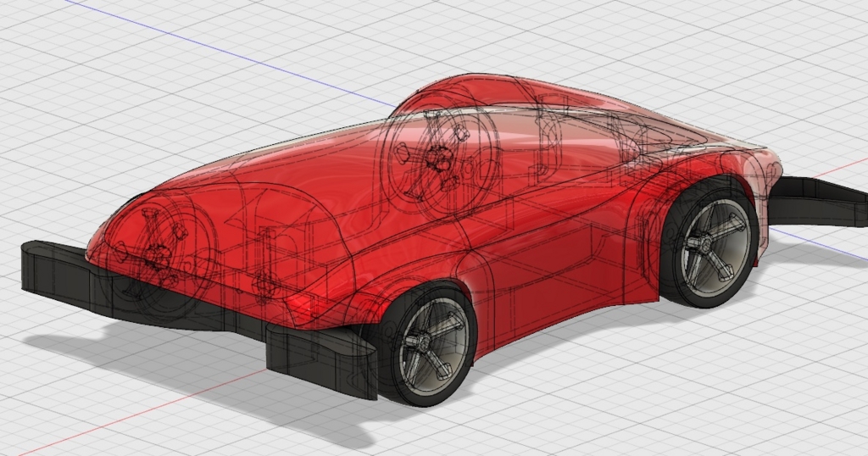The image size is (868, 456).
Task: Select the black front bumper bar
Action: tap(199, 320)
